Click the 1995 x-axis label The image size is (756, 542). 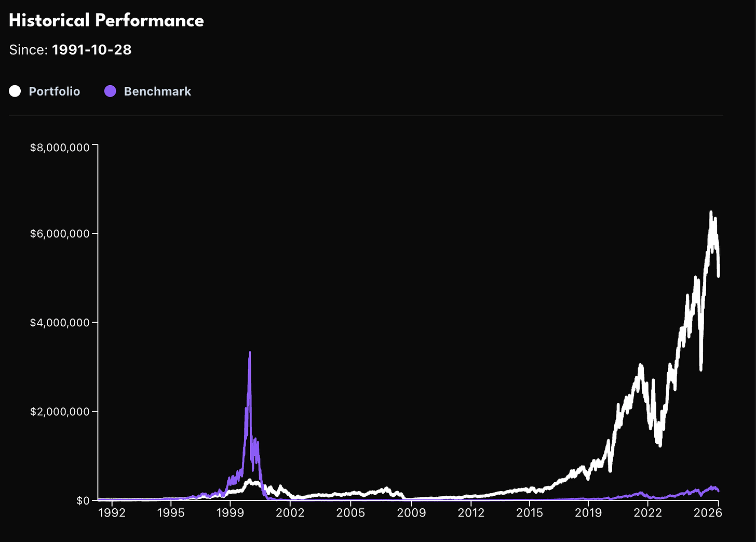[171, 513]
